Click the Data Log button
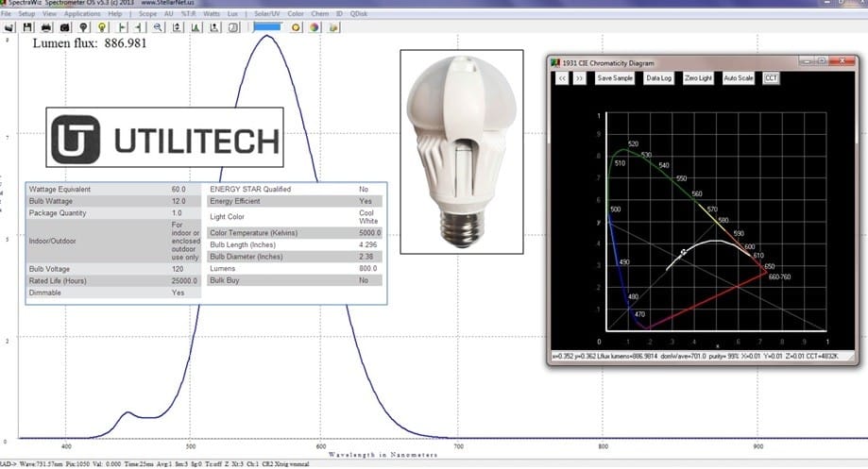This screenshot has width=868, height=469. (658, 78)
